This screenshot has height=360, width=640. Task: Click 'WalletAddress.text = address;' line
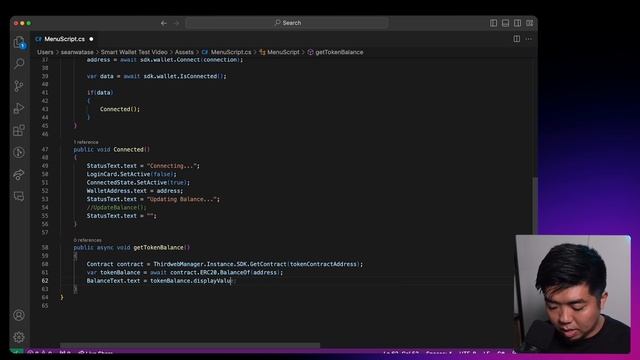point(135,191)
